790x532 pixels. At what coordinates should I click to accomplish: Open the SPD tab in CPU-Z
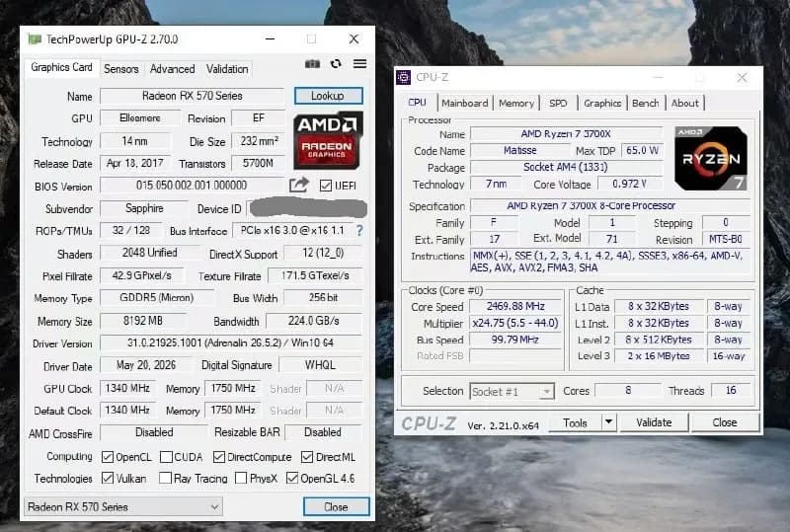[x=558, y=104]
